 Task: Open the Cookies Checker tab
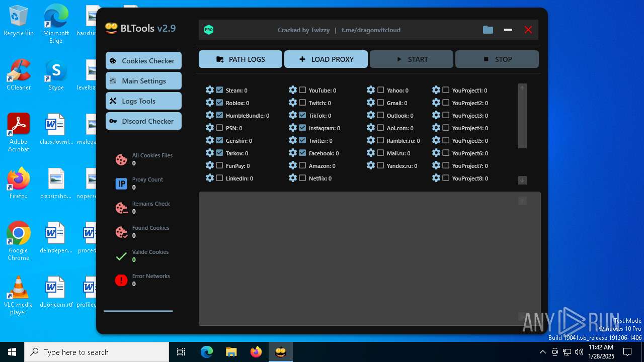coord(143,60)
